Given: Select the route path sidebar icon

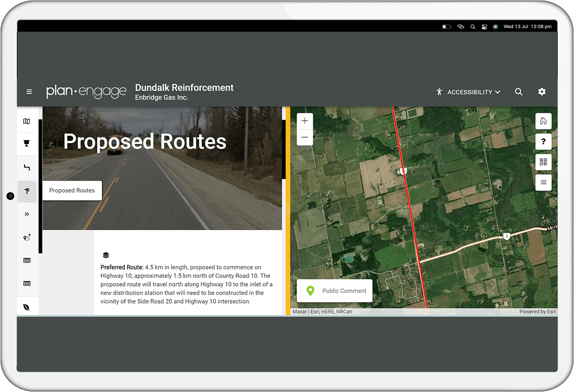Looking at the screenshot, I should (x=27, y=167).
